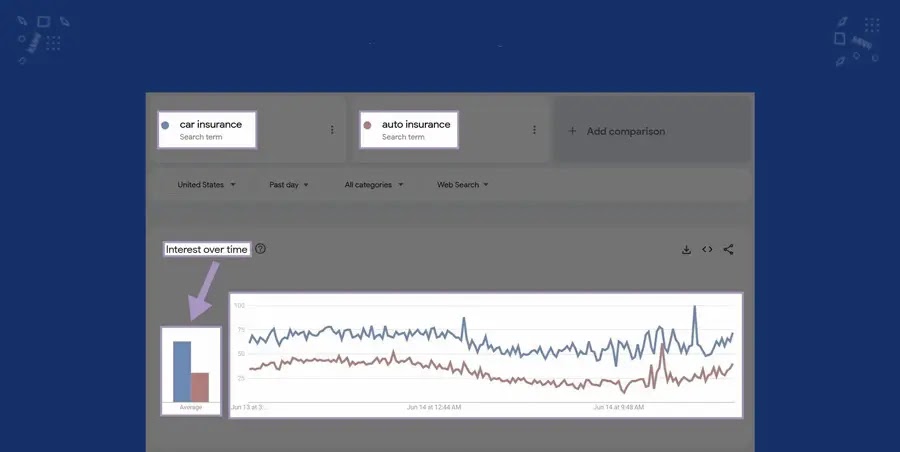The width and height of the screenshot is (900, 452).
Task: Click the blue average bar
Action: (182, 372)
